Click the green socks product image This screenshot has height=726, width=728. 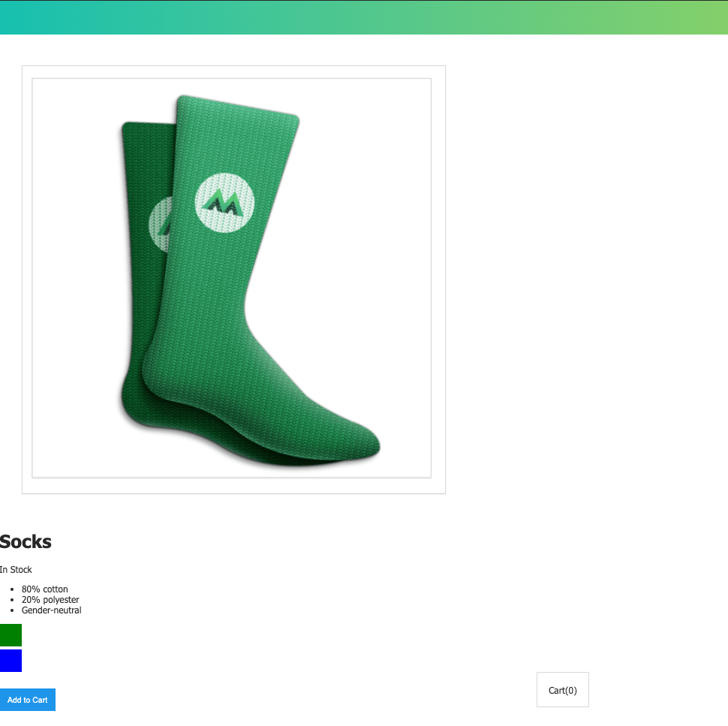[232, 278]
